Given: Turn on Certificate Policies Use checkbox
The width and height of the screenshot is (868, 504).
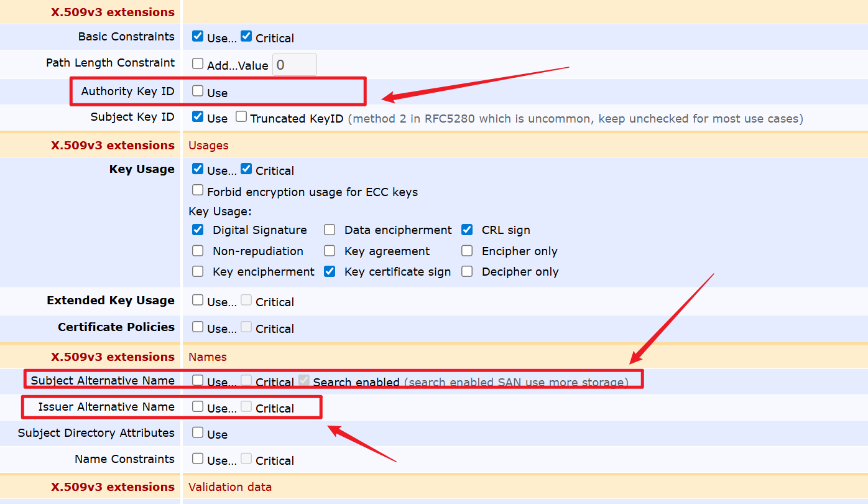Looking at the screenshot, I should [198, 327].
